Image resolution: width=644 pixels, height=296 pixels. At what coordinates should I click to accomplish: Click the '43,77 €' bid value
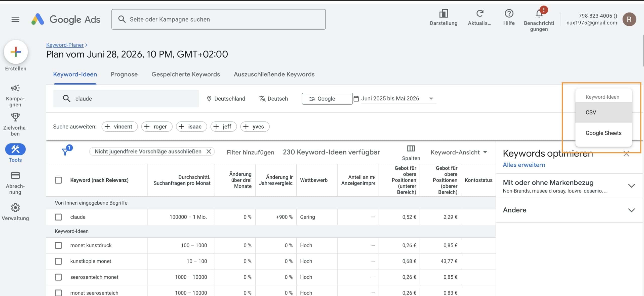coord(449,261)
